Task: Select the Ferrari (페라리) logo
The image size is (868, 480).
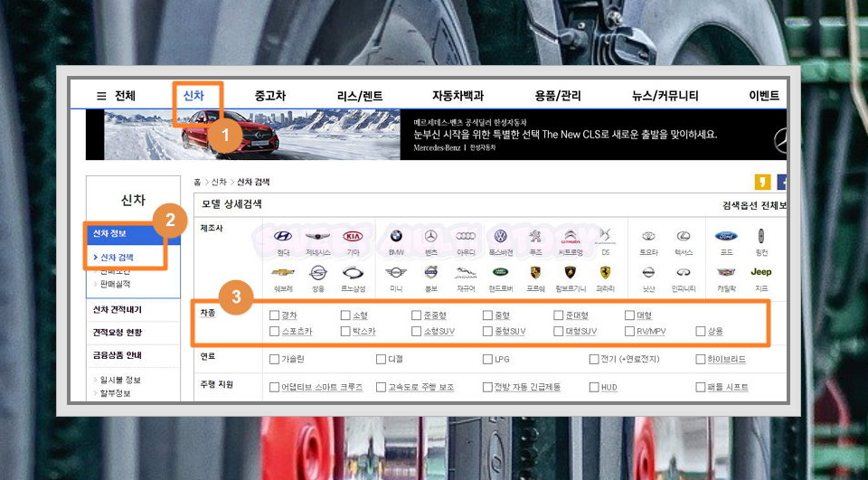Action: coord(605,272)
